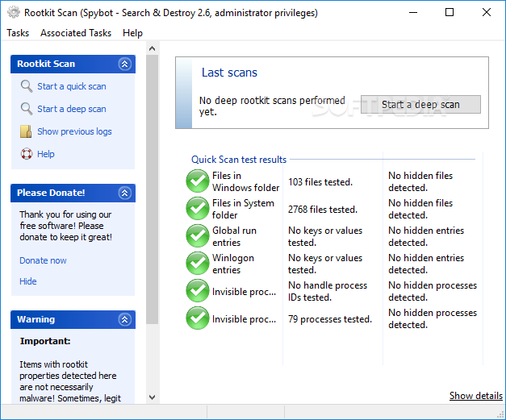Click the sidebar vertical scrollbar thumb
Screen dimensions: 506x420
(x=153, y=189)
